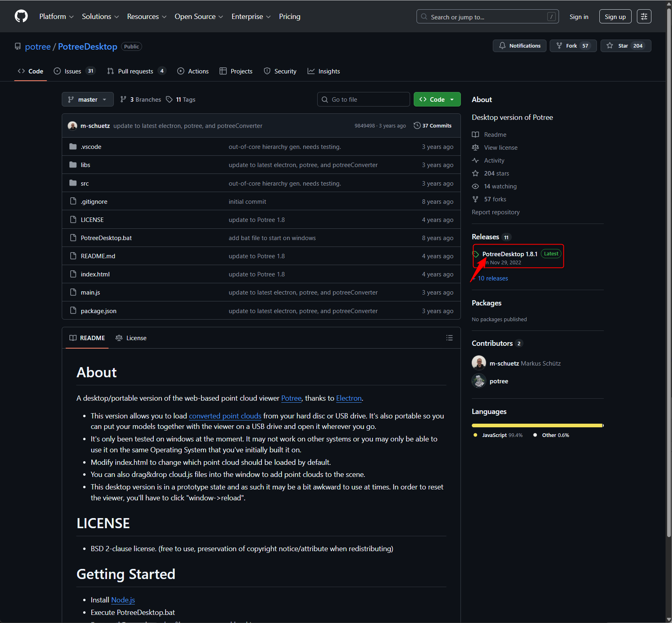
Task: Switch to the Issues tab
Action: click(x=73, y=71)
